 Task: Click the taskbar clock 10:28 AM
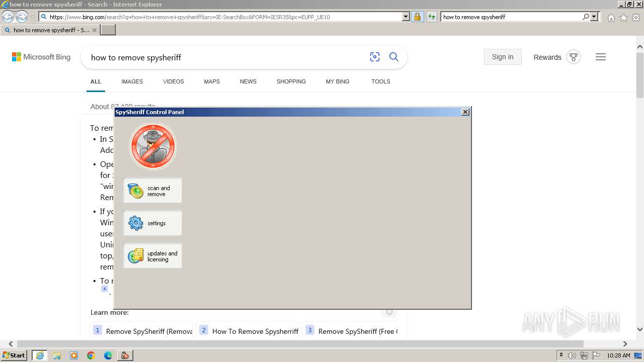coord(618,355)
